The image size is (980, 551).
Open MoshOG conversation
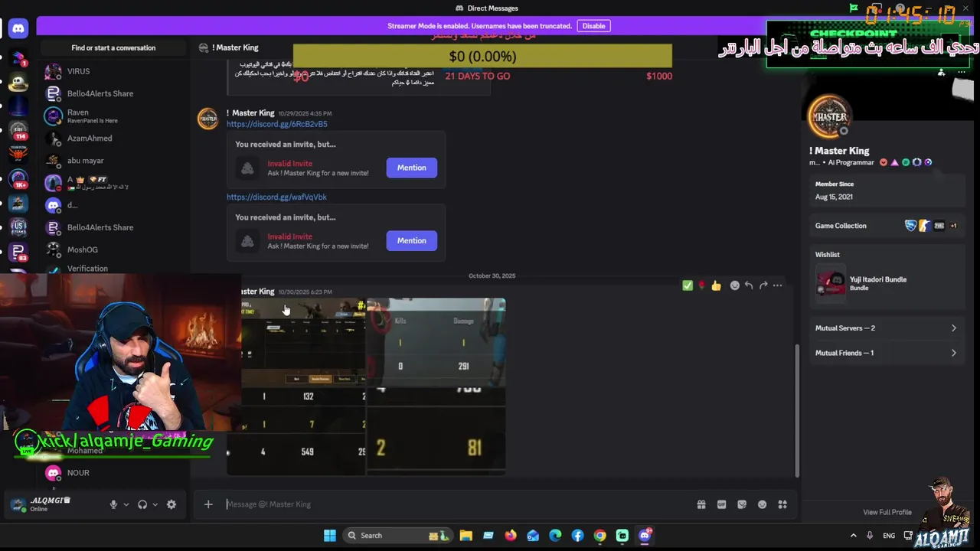[112, 249]
